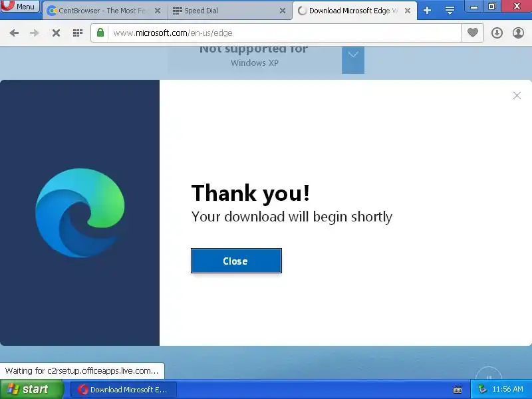Open the on-screen keyboard tray icon
Image resolution: width=532 pixels, height=399 pixels.
coord(458,390)
